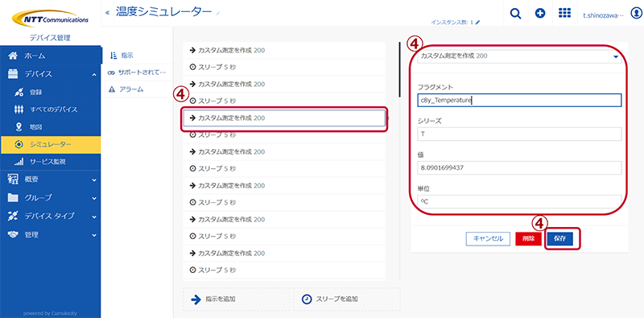
Task: Go to ホーム in the sidebar
Action: pyautogui.click(x=50, y=56)
